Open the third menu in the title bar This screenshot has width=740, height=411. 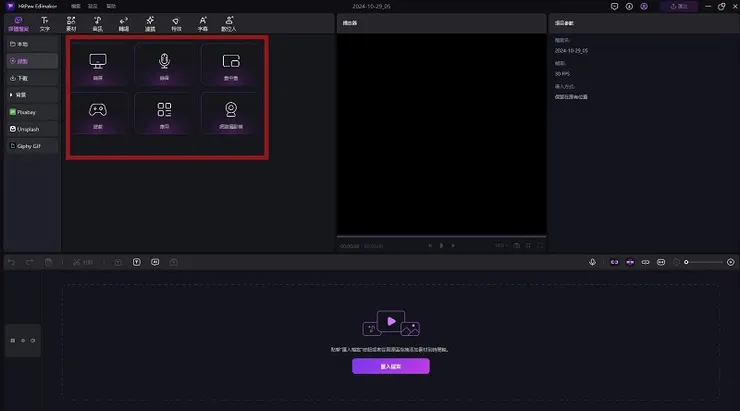coord(111,6)
